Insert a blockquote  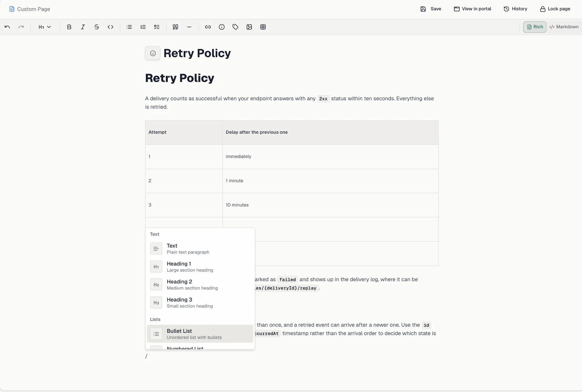[176, 27]
